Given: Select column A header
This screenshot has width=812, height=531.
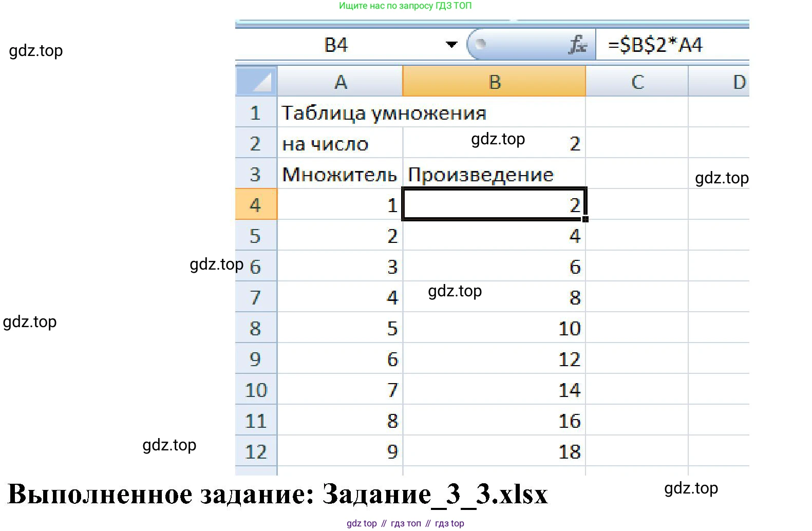Looking at the screenshot, I should tap(340, 82).
